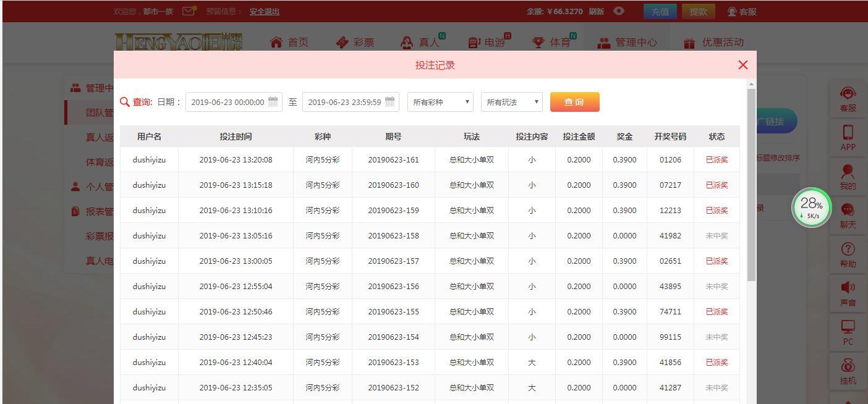The width and height of the screenshot is (868, 404).
Task: Click the HengYao site logo
Action: click(179, 41)
